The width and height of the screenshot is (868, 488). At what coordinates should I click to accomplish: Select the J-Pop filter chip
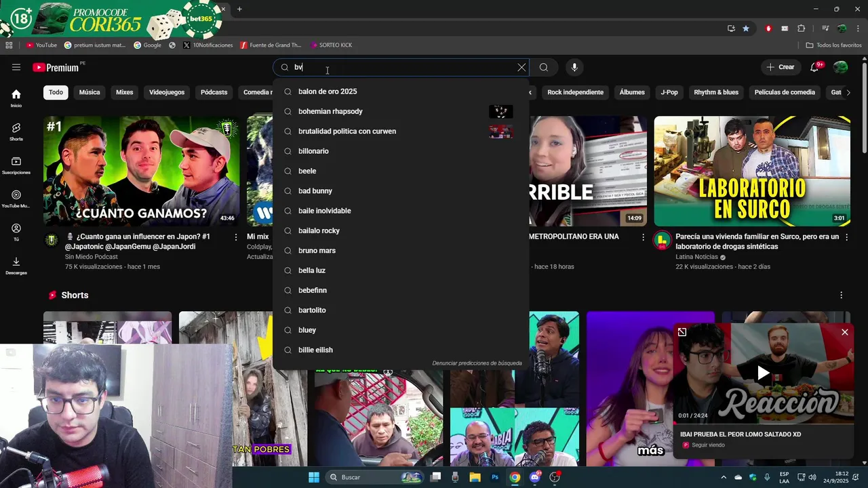tap(669, 92)
